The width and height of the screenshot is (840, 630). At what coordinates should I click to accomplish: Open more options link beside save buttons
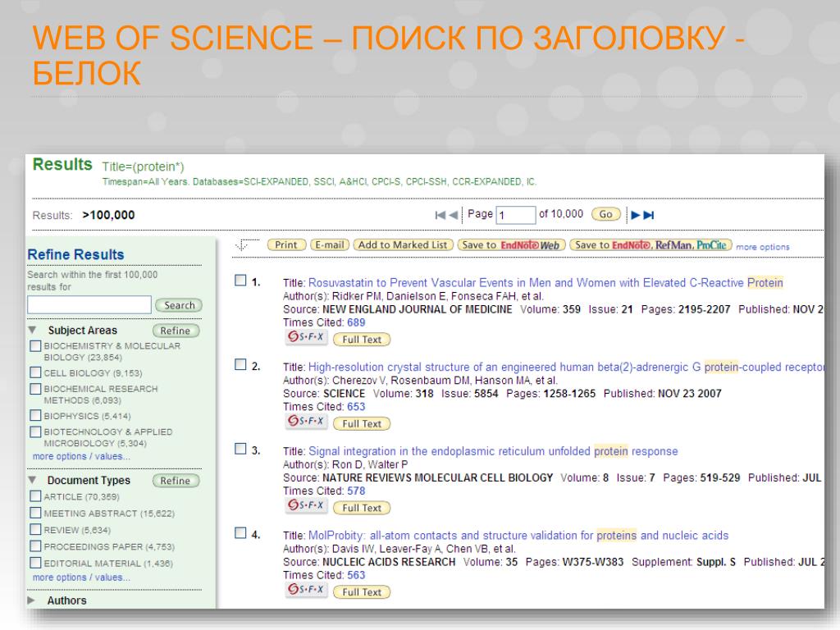click(x=762, y=247)
